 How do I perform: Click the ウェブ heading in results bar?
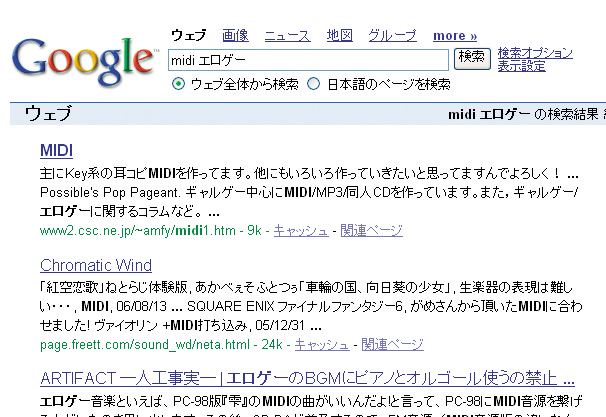coord(48,114)
